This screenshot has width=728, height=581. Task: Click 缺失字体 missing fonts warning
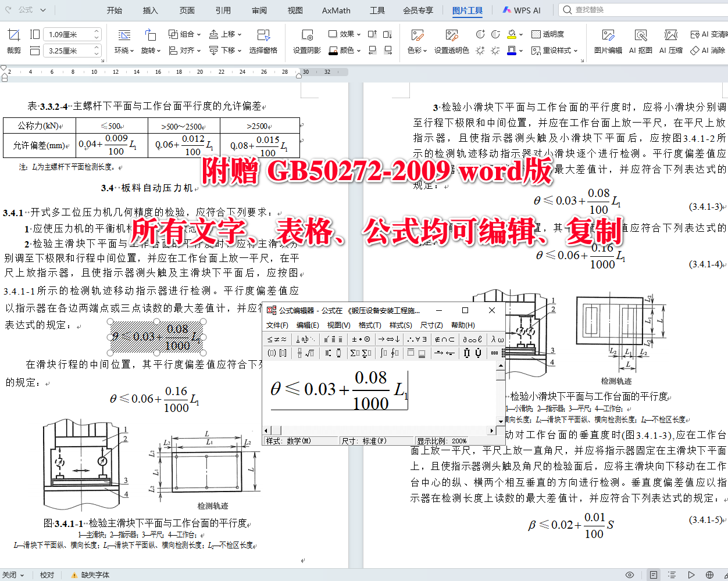(90, 575)
